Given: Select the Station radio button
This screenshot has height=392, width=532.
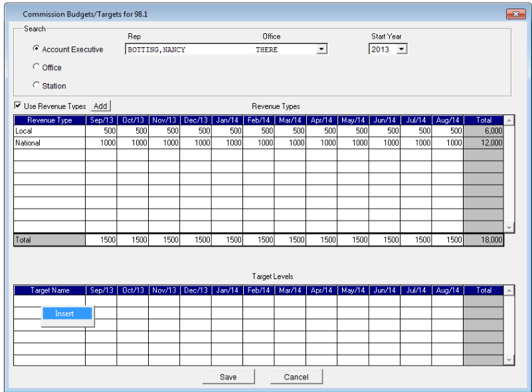Looking at the screenshot, I should (37, 85).
